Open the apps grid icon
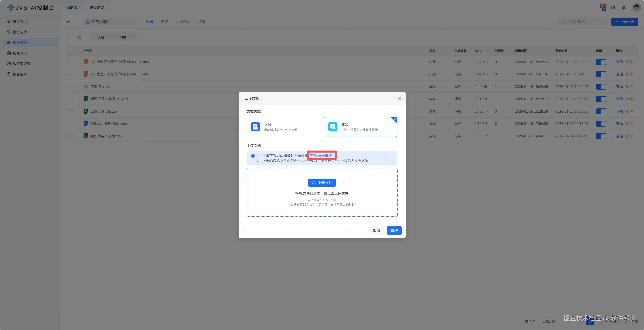 [613, 8]
